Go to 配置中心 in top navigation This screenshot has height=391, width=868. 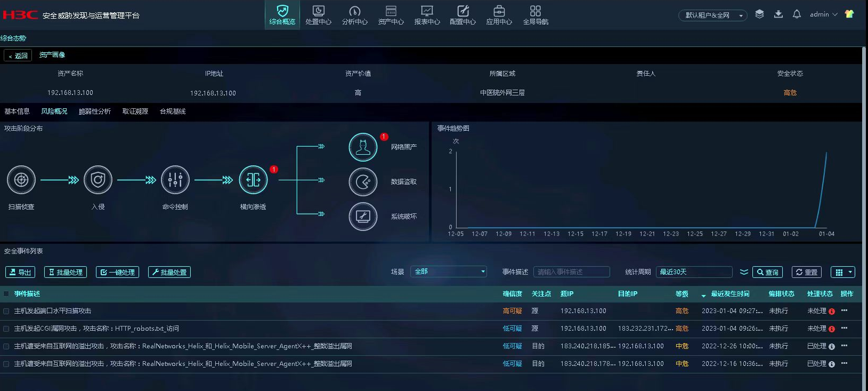[463, 15]
